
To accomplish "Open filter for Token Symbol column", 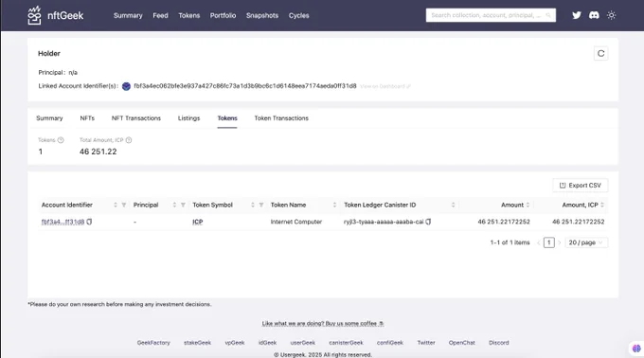I will coord(261,205).
